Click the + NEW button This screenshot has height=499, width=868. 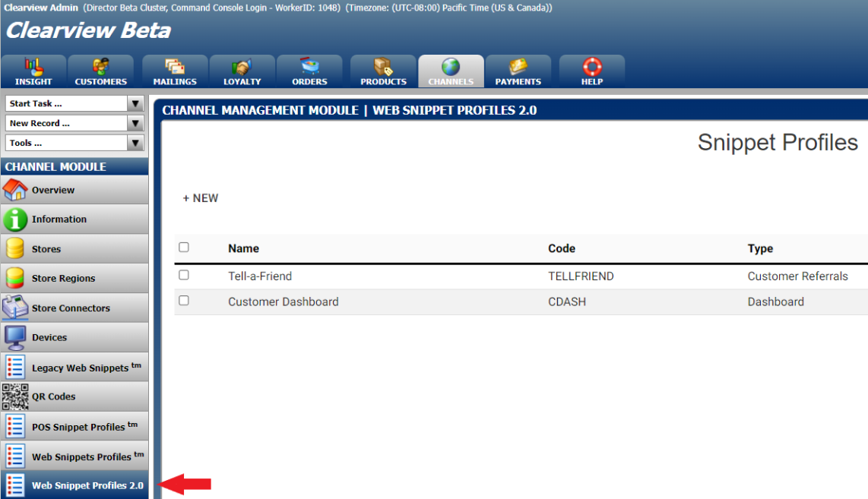[201, 198]
